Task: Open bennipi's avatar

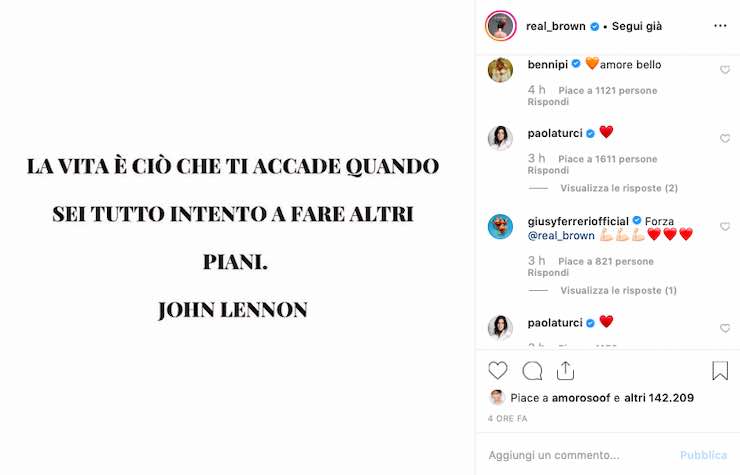Action: 500,70
